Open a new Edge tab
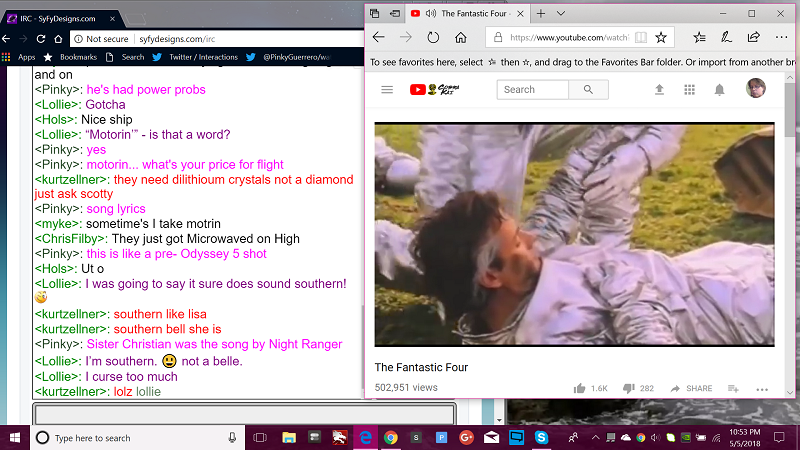Viewport: 800px width, 450px height. 541,14
